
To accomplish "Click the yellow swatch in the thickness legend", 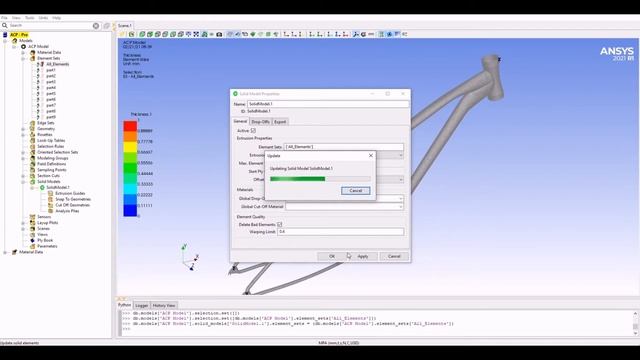I will [x=130, y=147].
